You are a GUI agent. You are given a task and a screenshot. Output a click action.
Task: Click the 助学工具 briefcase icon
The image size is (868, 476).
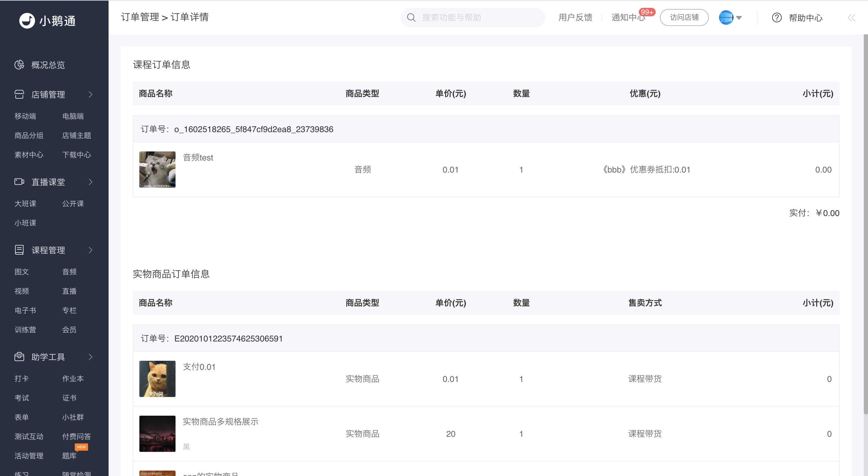click(19, 357)
